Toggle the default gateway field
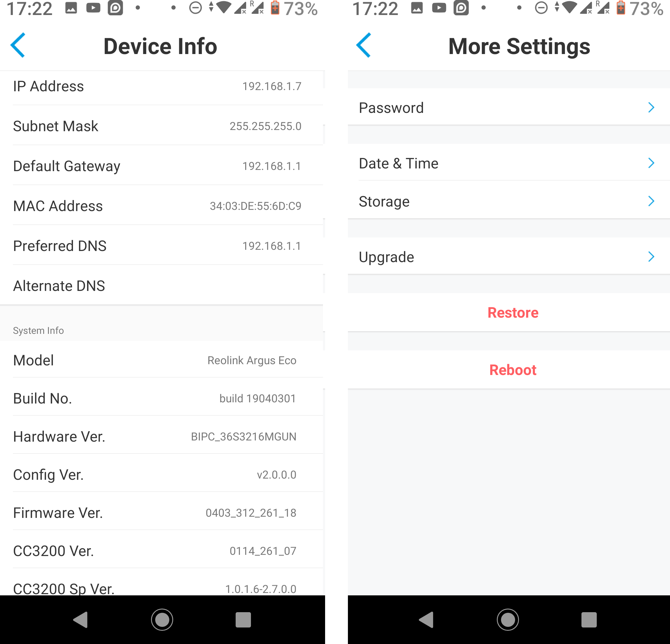This screenshot has height=644, width=670. [167, 166]
